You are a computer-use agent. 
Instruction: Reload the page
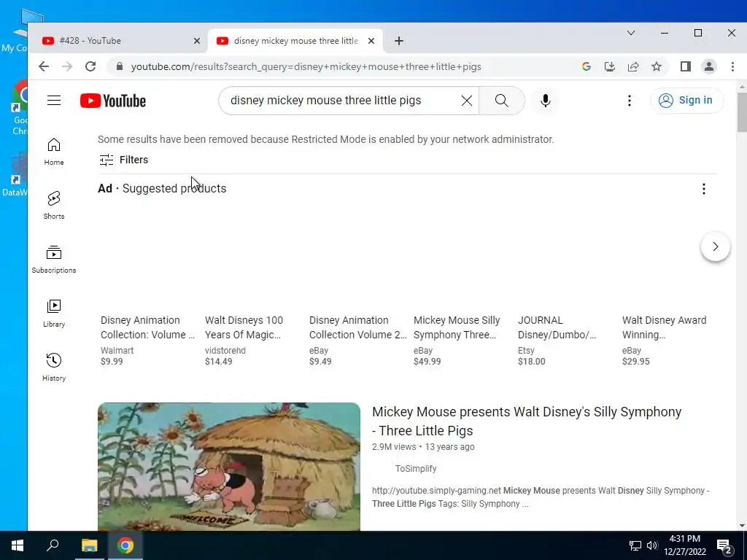coord(90,66)
